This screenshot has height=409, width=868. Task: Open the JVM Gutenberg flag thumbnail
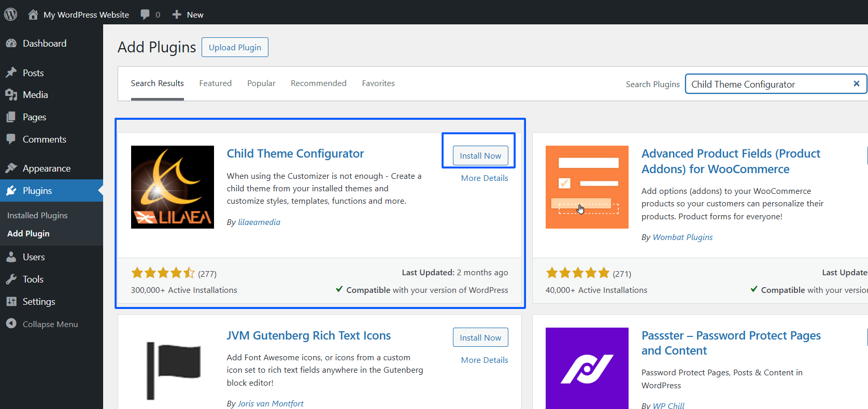tap(173, 369)
